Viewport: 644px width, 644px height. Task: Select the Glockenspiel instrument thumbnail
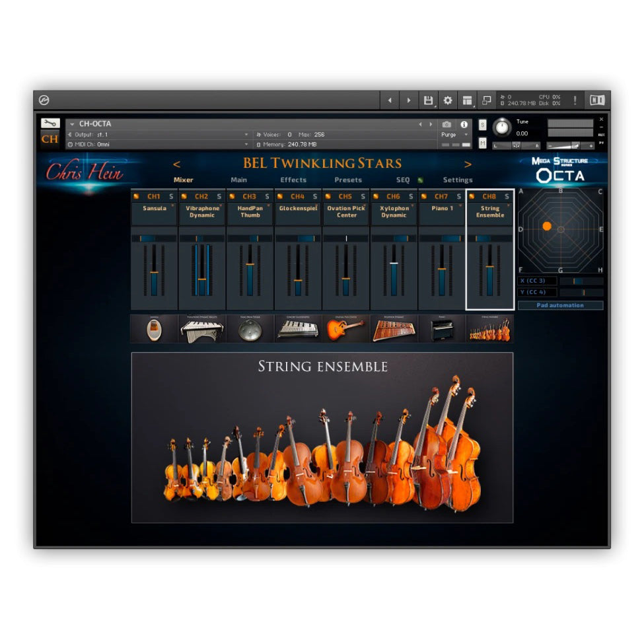pyautogui.click(x=298, y=329)
